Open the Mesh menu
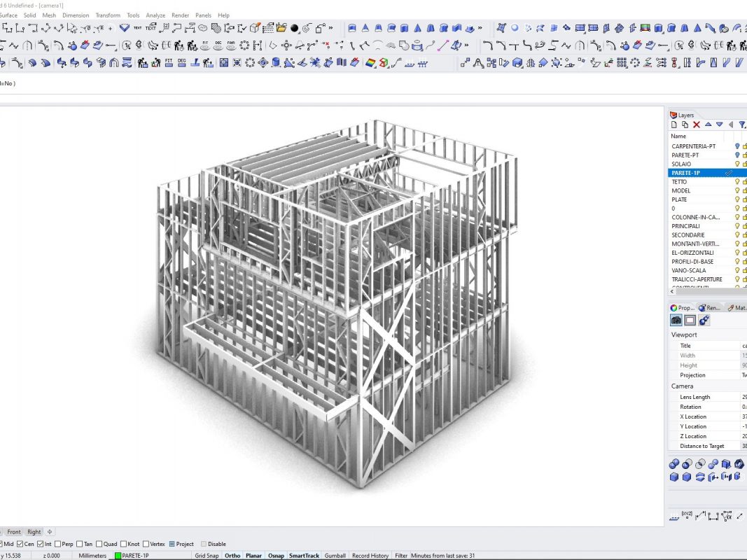Screen dimensions: 747x560 [49, 15]
